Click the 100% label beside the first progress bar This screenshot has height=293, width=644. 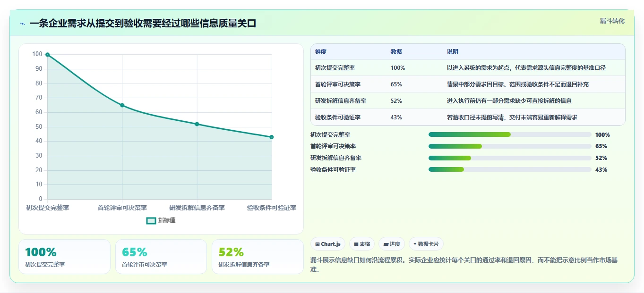click(x=602, y=134)
